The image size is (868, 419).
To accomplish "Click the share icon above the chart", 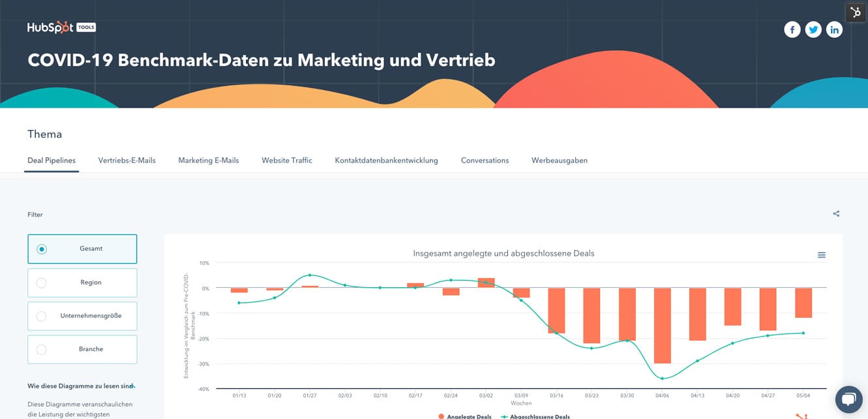I will click(836, 213).
